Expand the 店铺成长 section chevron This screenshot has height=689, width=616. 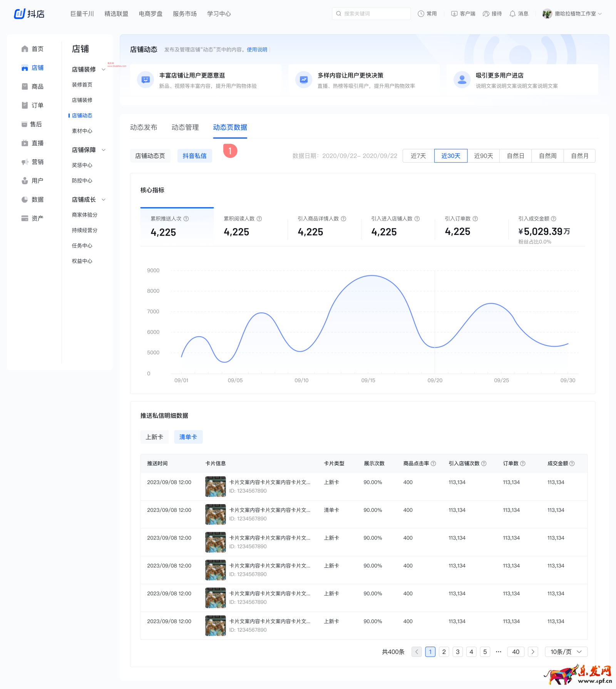point(104,200)
